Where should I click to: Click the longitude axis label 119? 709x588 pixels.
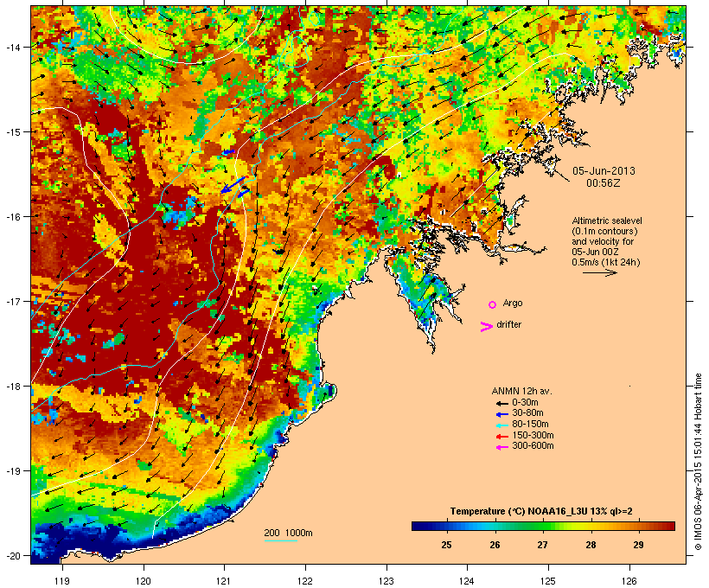pyautogui.click(x=62, y=581)
